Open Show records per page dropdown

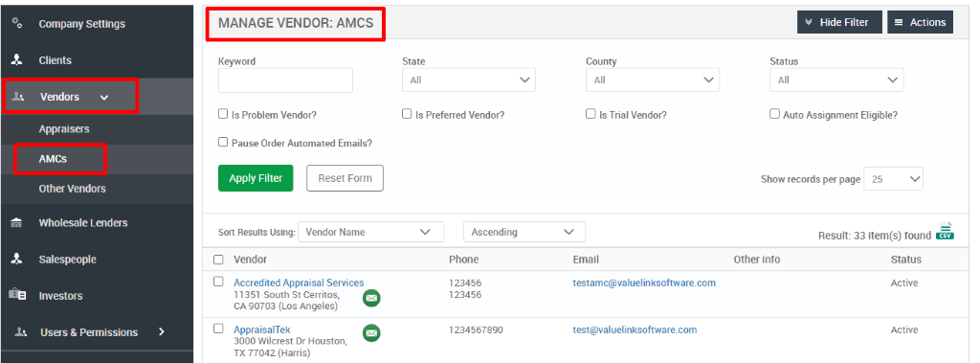pyautogui.click(x=893, y=179)
